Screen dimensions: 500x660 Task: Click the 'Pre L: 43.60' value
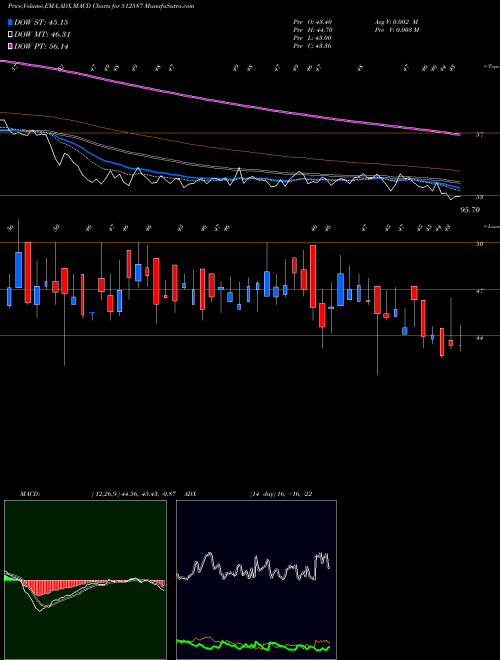(x=312, y=38)
